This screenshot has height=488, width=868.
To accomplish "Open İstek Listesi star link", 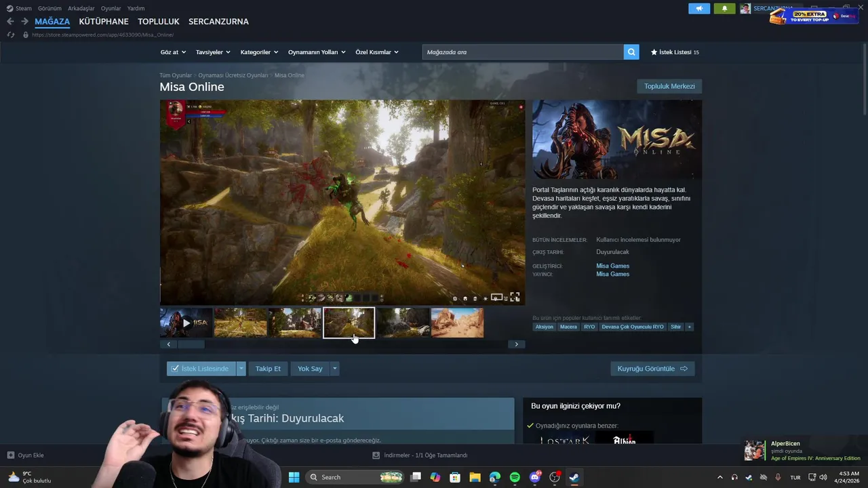I will (x=675, y=52).
